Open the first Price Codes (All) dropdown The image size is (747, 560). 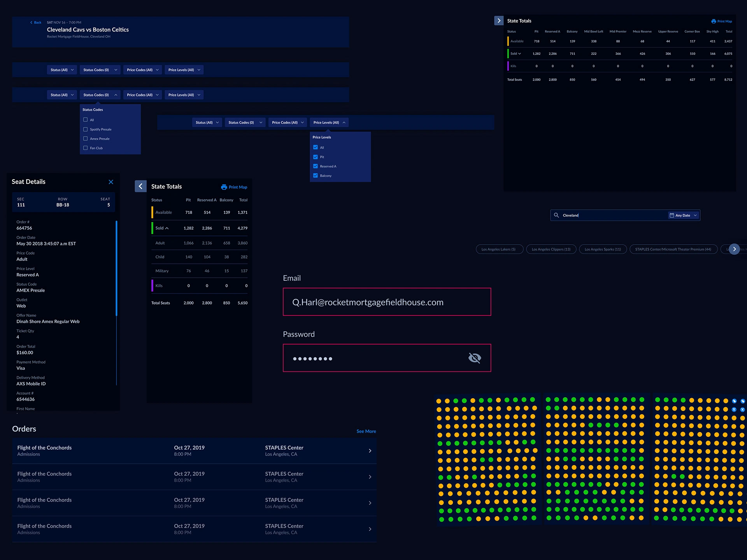143,70
